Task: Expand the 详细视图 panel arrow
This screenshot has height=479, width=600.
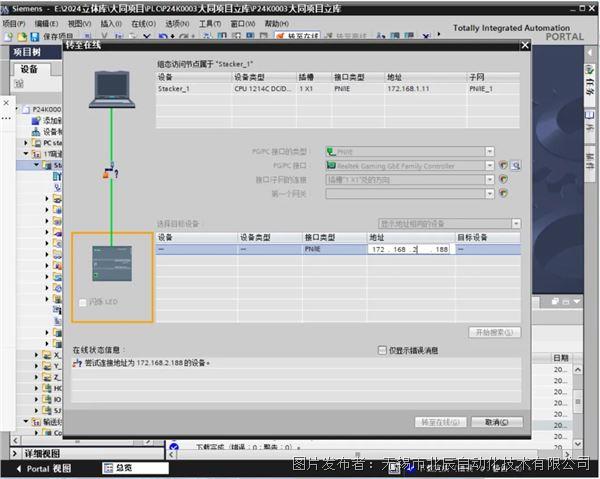Action: (x=15, y=454)
